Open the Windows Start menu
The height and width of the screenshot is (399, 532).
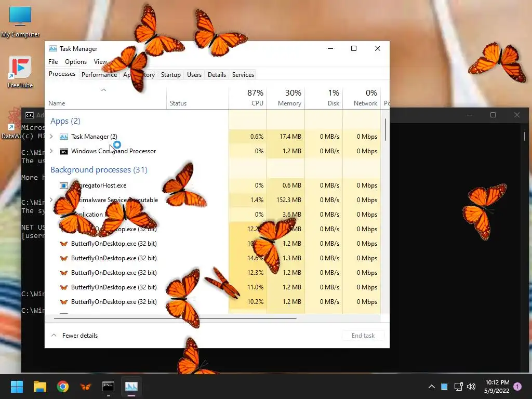(x=17, y=387)
